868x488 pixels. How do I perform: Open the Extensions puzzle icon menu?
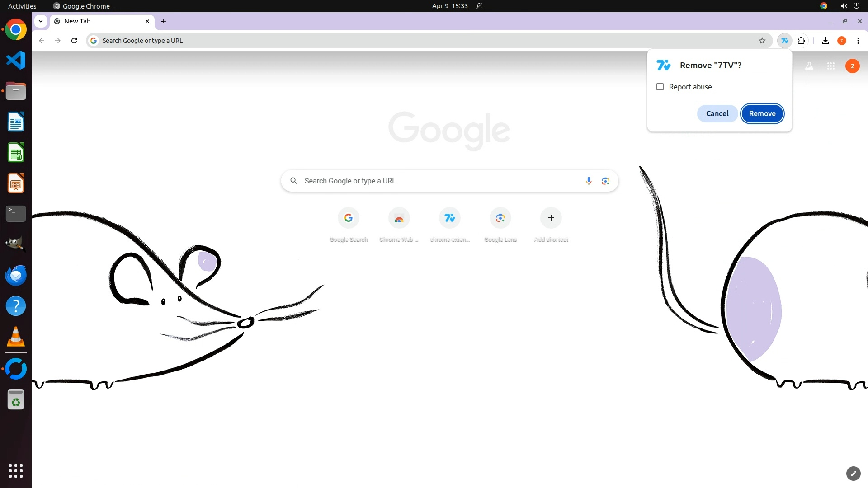coord(802,41)
